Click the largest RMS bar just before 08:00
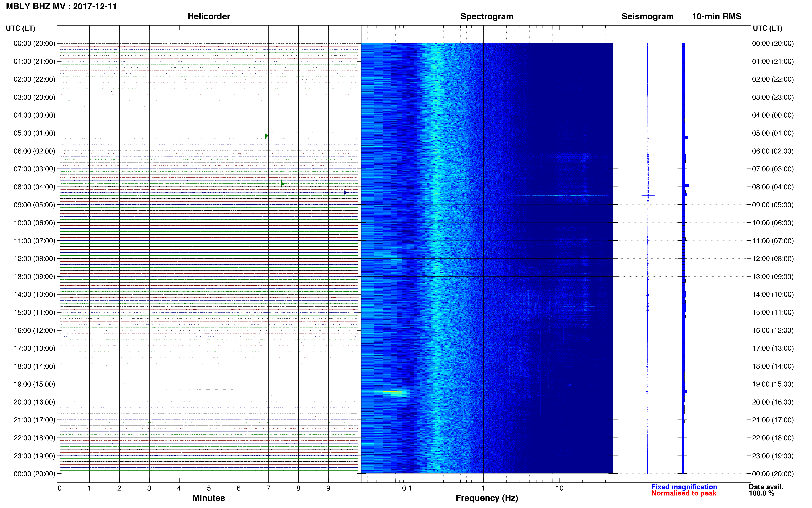812x508 pixels. tap(686, 185)
